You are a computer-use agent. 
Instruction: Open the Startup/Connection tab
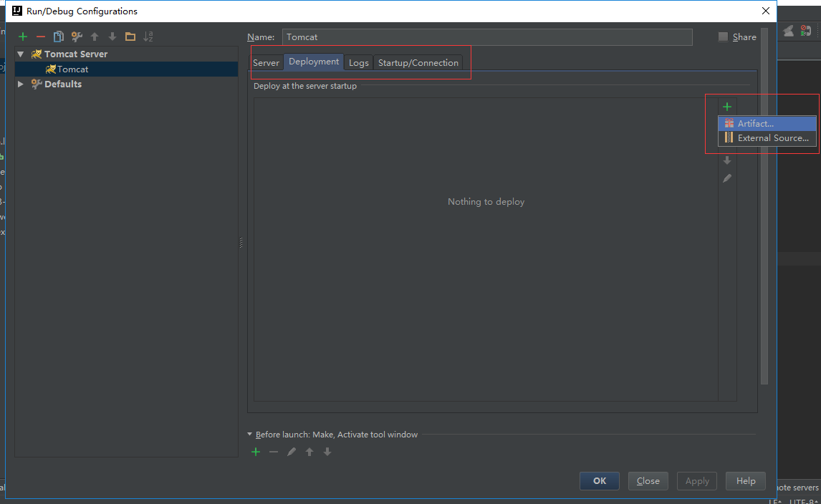point(418,63)
